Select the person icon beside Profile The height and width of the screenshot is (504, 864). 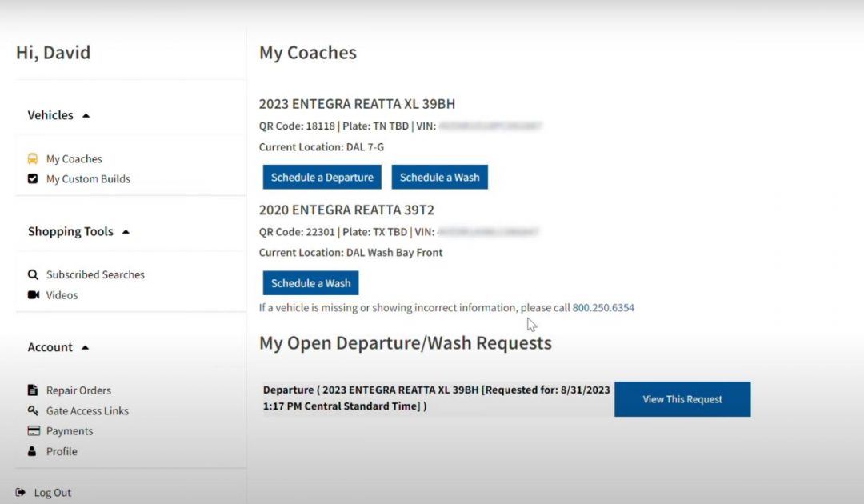33,451
